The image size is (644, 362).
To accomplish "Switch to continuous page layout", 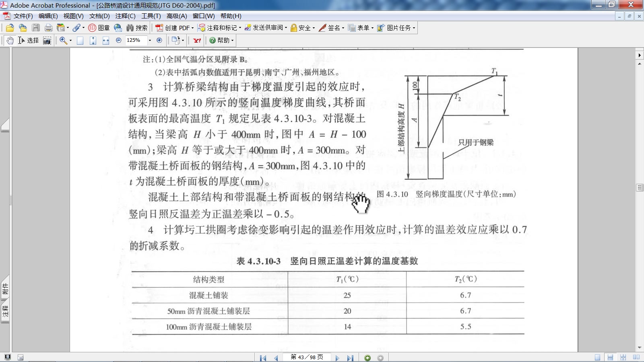I will click(610, 357).
